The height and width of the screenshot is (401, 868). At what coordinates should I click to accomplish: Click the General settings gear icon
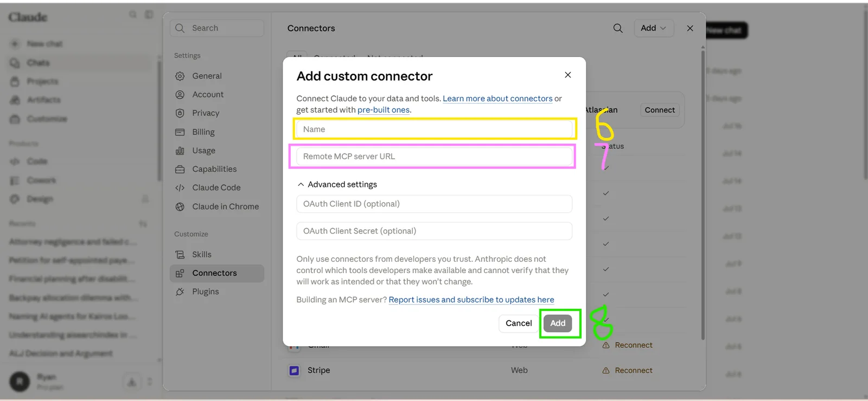(180, 76)
